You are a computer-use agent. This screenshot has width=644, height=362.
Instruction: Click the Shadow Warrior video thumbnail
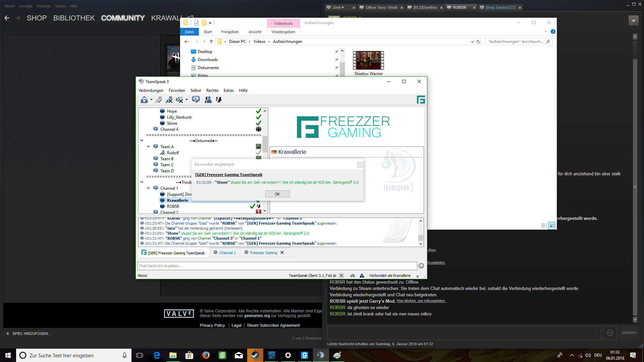(x=368, y=60)
